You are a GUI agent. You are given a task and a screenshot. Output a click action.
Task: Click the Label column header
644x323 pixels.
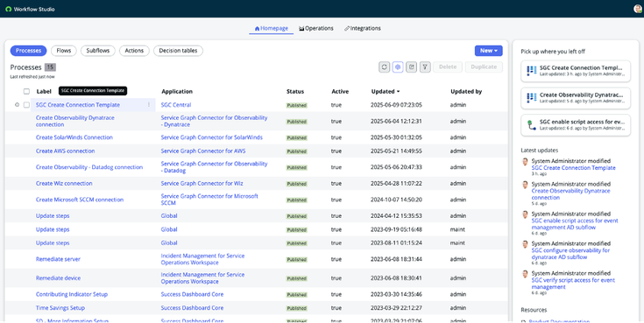[x=44, y=91]
